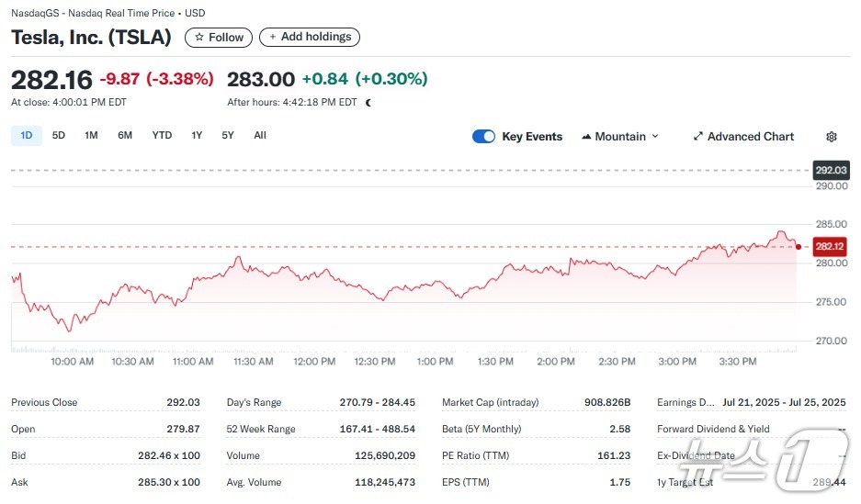Toggle the Key Events switch
This screenshot has width=861, height=504.
483,137
